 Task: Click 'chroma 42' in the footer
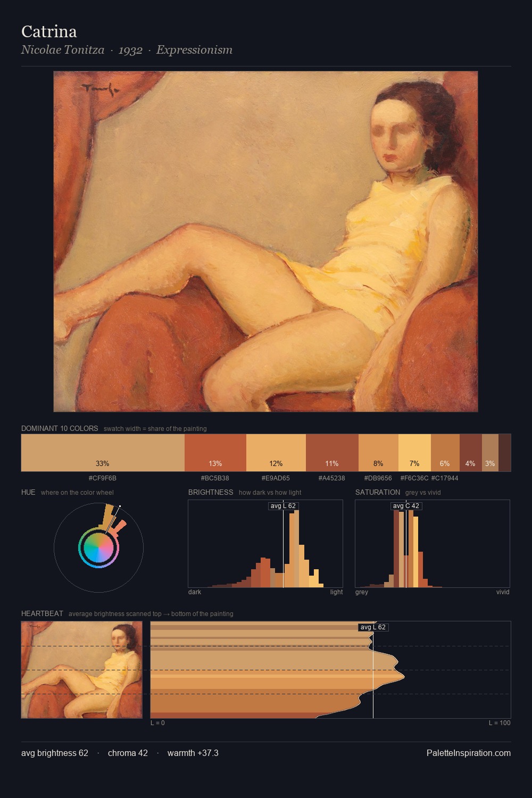[128, 753]
